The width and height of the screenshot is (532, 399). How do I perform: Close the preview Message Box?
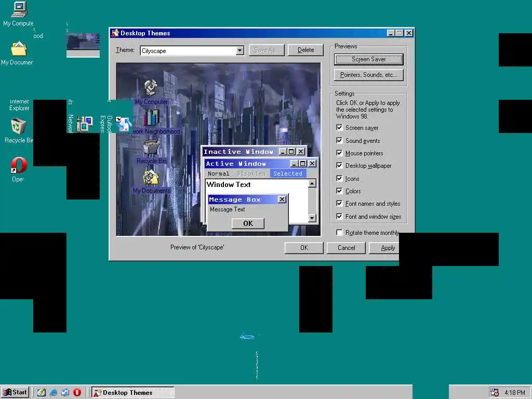pyautogui.click(x=282, y=199)
